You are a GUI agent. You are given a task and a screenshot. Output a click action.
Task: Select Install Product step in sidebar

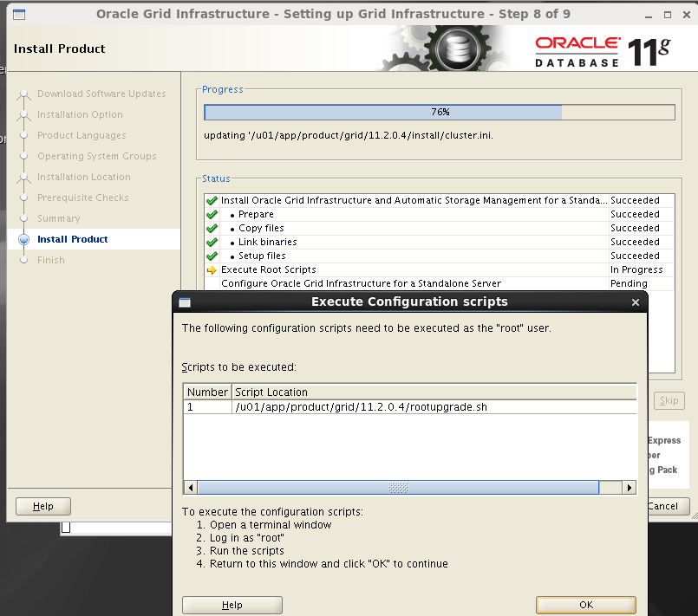73,239
